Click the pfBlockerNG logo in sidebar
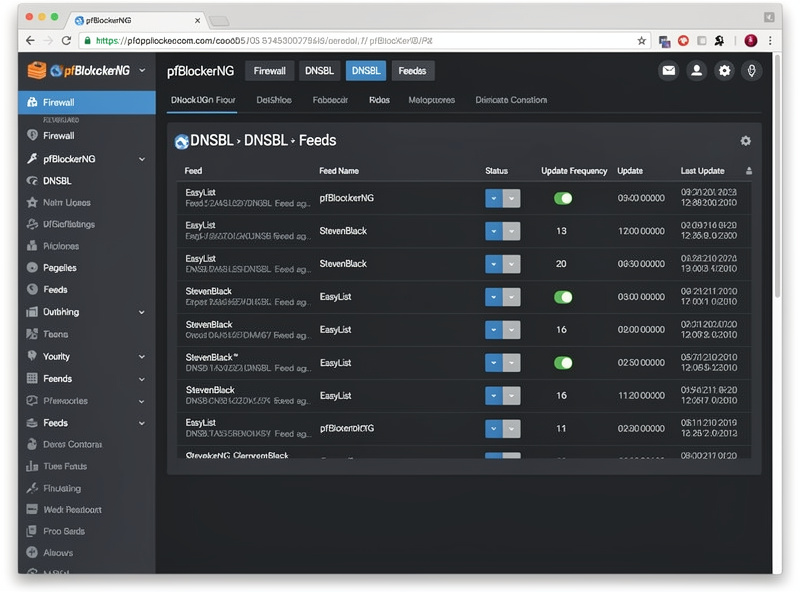The width and height of the screenshot is (800, 592). click(x=80, y=70)
